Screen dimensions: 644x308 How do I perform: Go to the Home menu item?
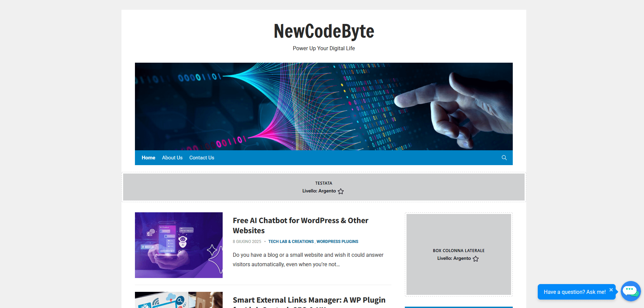pos(148,158)
